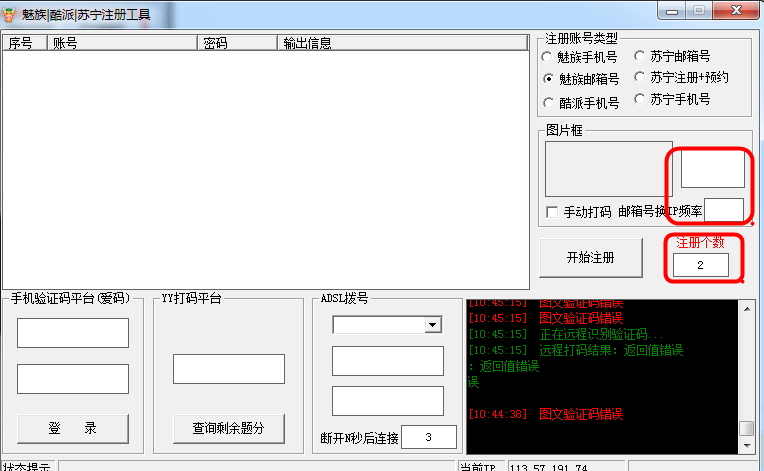Click YY打码平台 input field
The height and width of the screenshot is (471, 764).
pos(229,369)
